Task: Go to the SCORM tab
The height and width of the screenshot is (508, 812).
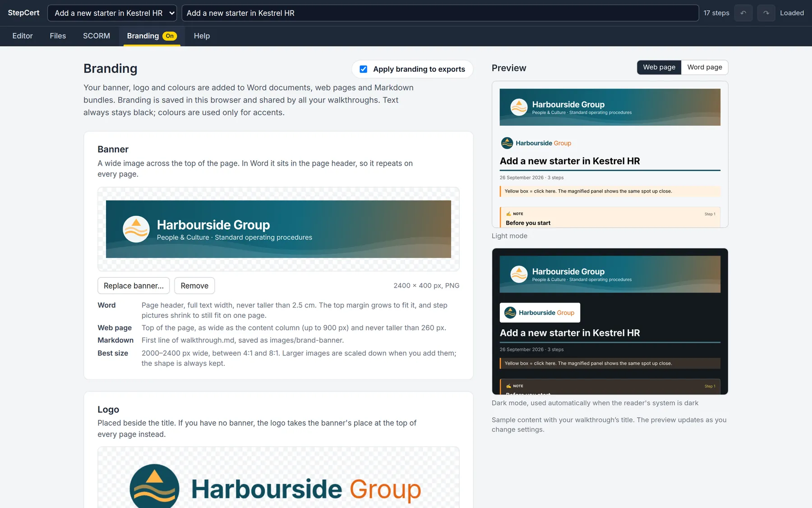Action: click(x=97, y=36)
